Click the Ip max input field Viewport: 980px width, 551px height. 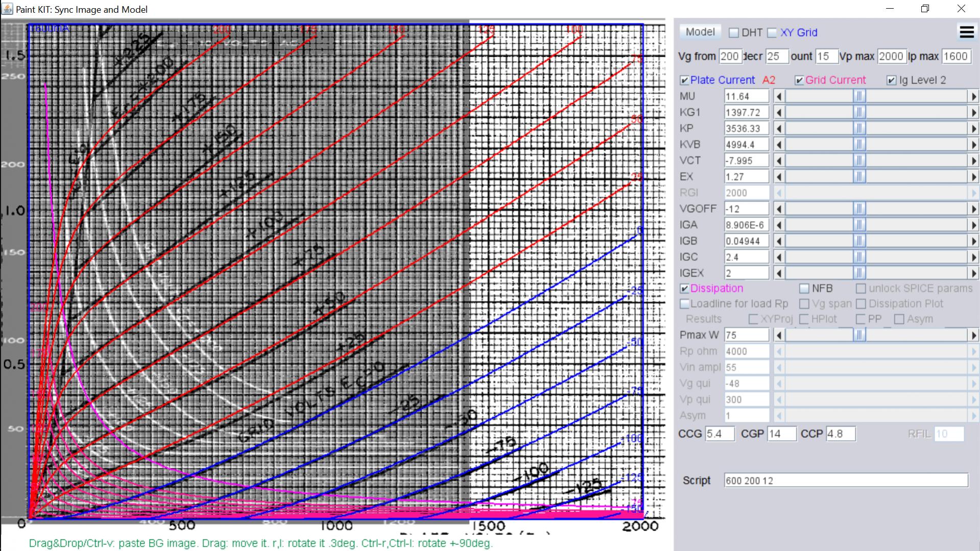coord(956,56)
